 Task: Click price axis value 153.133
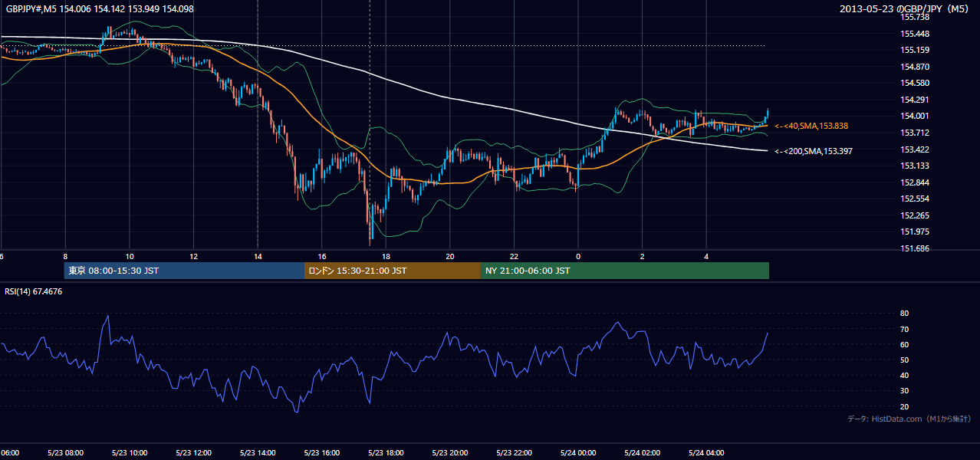pos(914,166)
